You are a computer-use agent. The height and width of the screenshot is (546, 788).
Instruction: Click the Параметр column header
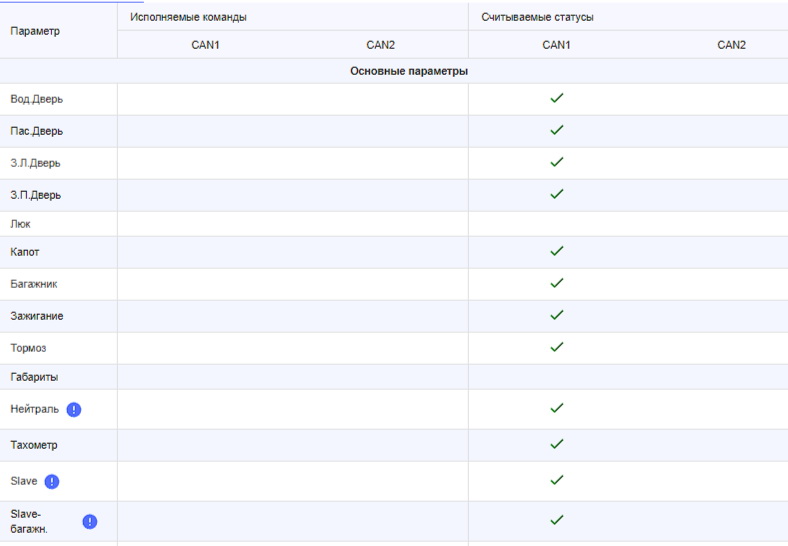click(35, 31)
